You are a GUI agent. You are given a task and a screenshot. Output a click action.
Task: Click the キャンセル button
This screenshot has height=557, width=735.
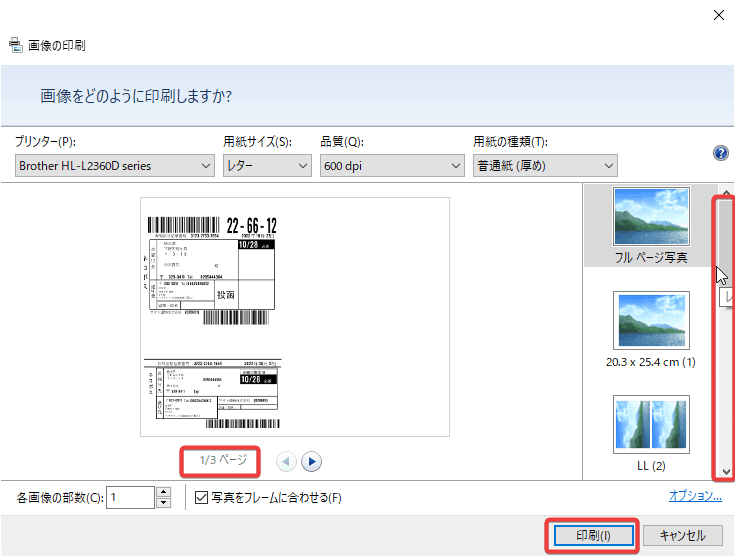(682, 535)
